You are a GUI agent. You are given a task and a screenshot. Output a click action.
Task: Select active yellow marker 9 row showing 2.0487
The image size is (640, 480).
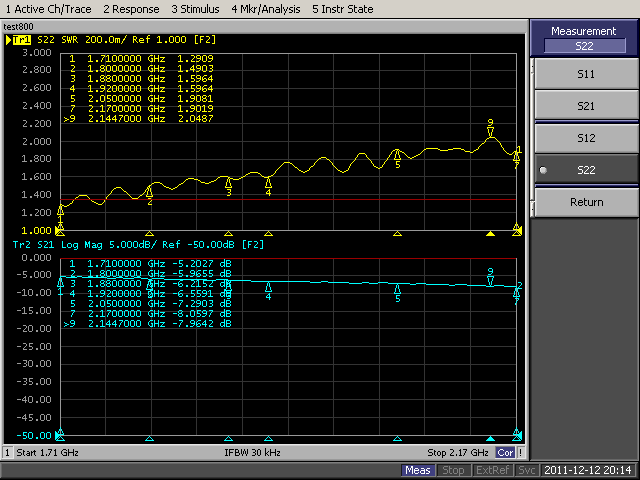coord(139,118)
